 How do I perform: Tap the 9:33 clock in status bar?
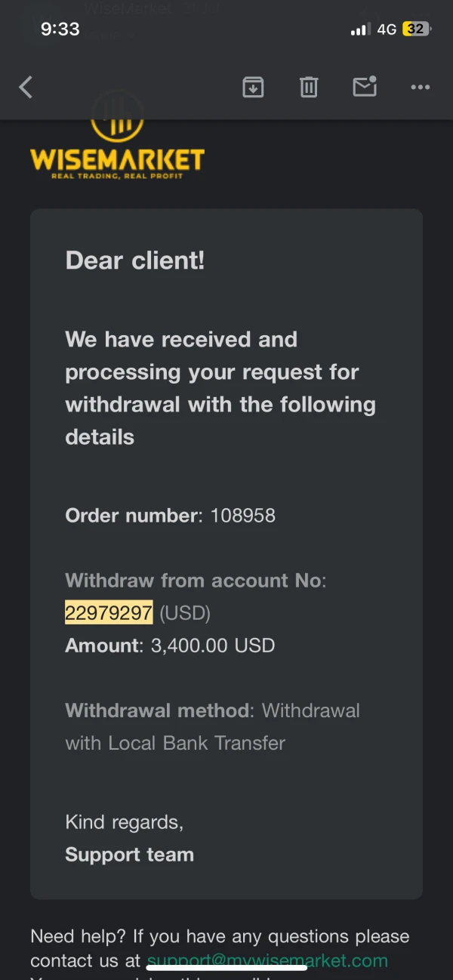tap(60, 29)
